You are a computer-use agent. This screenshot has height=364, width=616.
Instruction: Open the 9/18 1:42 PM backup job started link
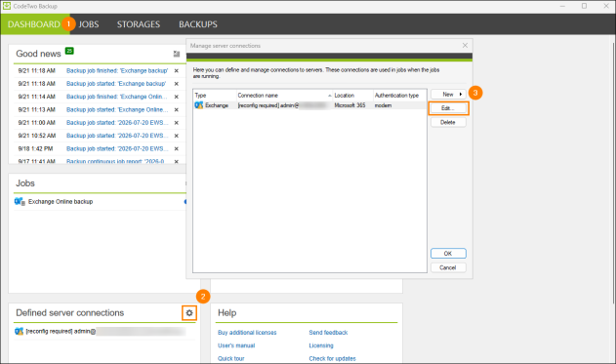[117, 148]
